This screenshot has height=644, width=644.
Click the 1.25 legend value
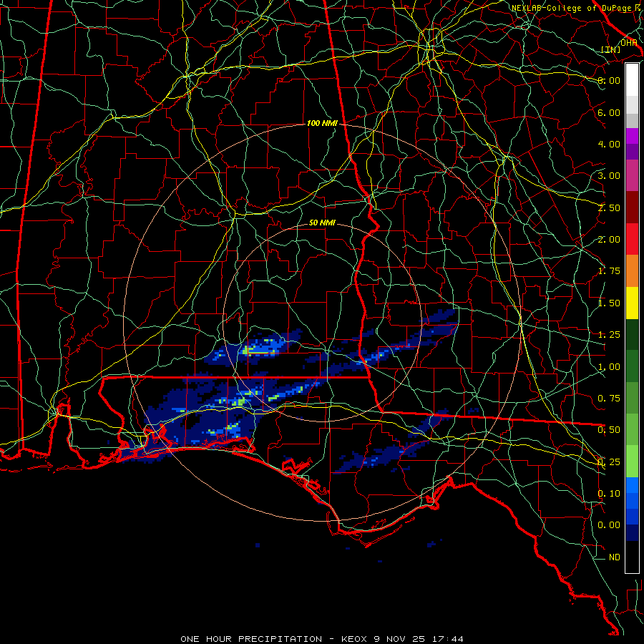coord(609,335)
